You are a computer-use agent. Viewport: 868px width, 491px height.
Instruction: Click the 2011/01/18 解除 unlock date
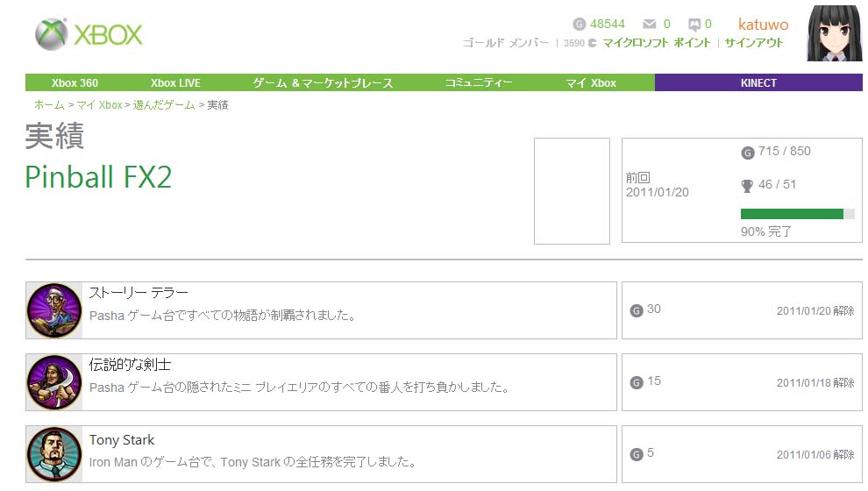pos(815,382)
